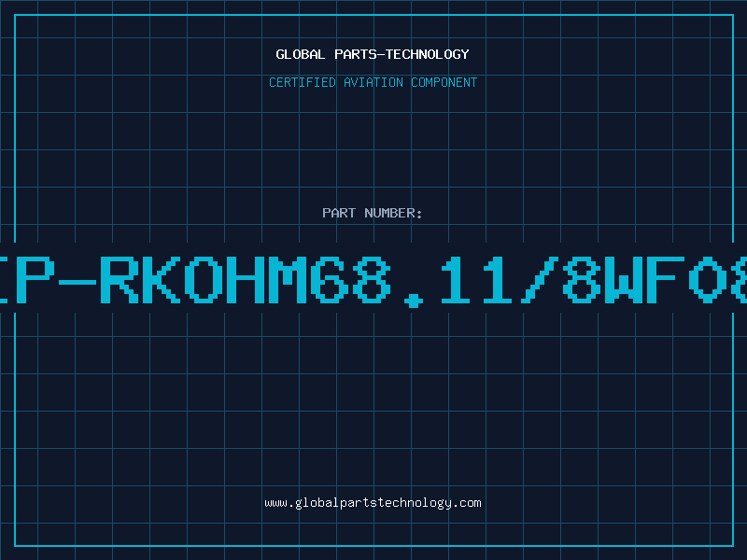The height and width of the screenshot is (560, 747).
Task: Select the CERTIFIED AVIATION COMPONENT subtitle
Action: pos(373,82)
